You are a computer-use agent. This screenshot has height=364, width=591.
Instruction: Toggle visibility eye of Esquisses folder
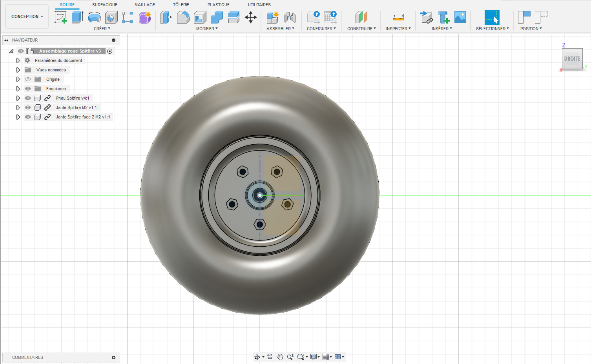28,89
